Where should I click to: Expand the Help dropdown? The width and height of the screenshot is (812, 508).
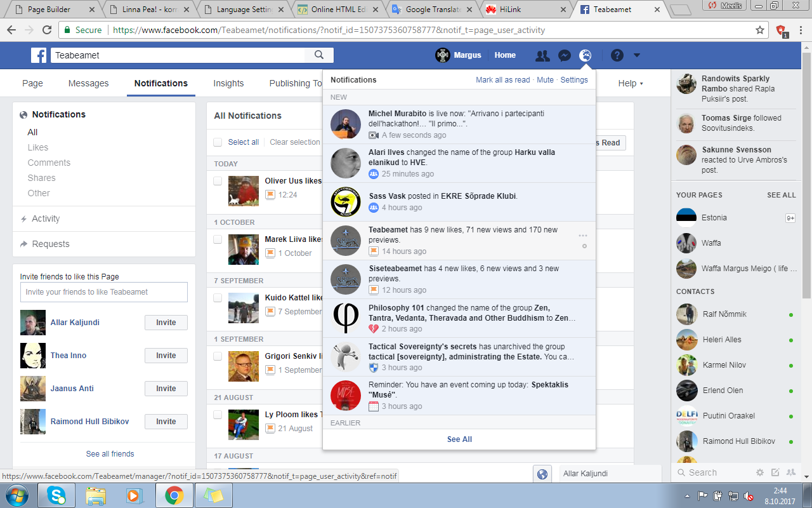coord(631,83)
